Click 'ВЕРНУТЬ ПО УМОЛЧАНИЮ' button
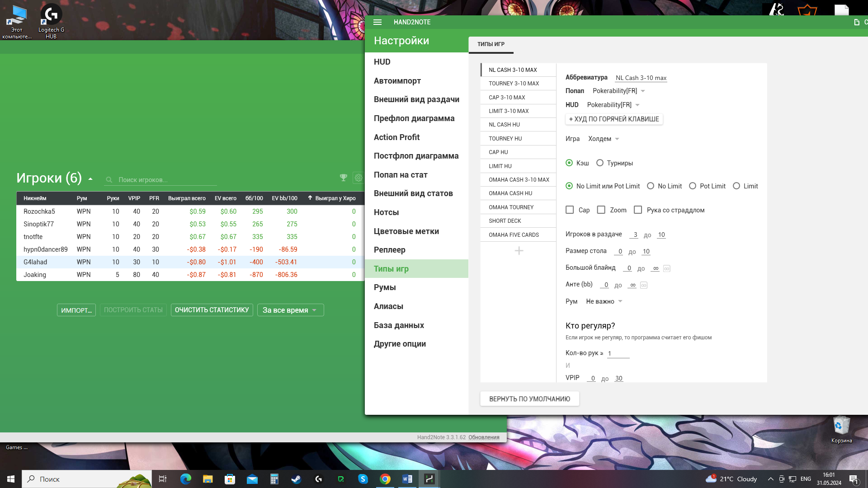The image size is (868, 488). tap(529, 399)
